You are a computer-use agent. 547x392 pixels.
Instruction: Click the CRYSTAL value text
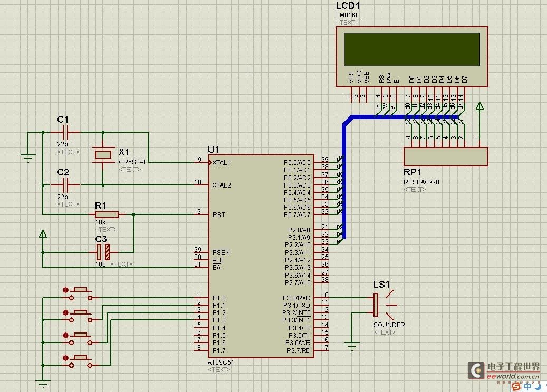tap(133, 162)
